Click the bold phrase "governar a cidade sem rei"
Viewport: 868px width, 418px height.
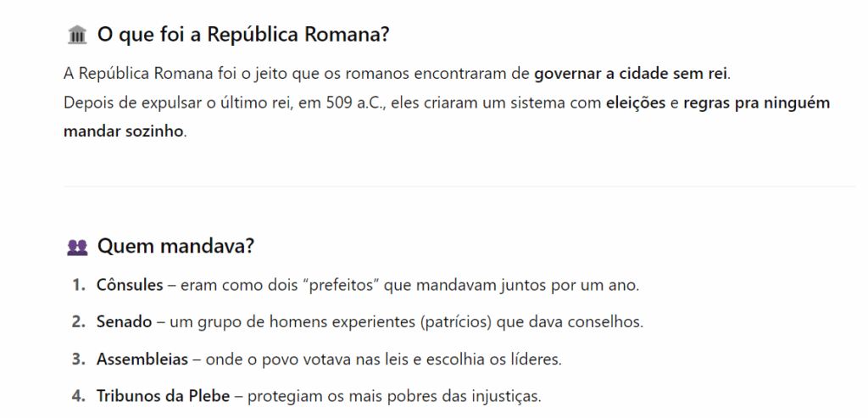631,73
